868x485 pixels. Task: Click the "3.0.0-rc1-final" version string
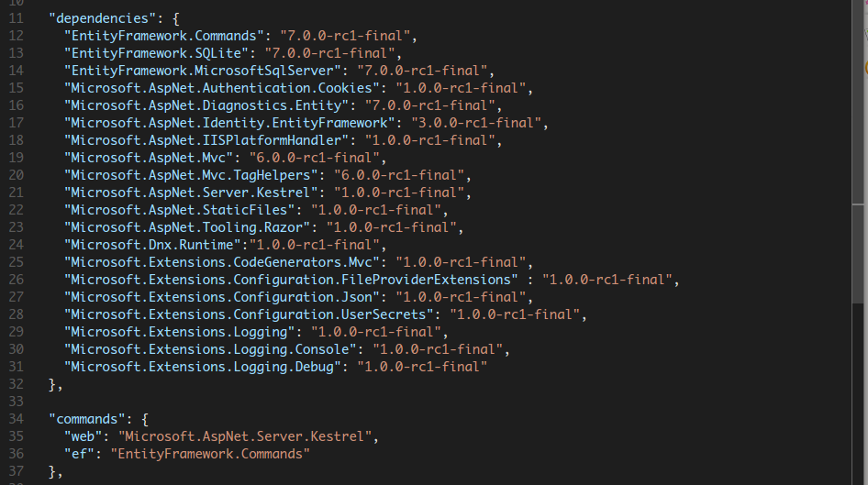coord(483,123)
